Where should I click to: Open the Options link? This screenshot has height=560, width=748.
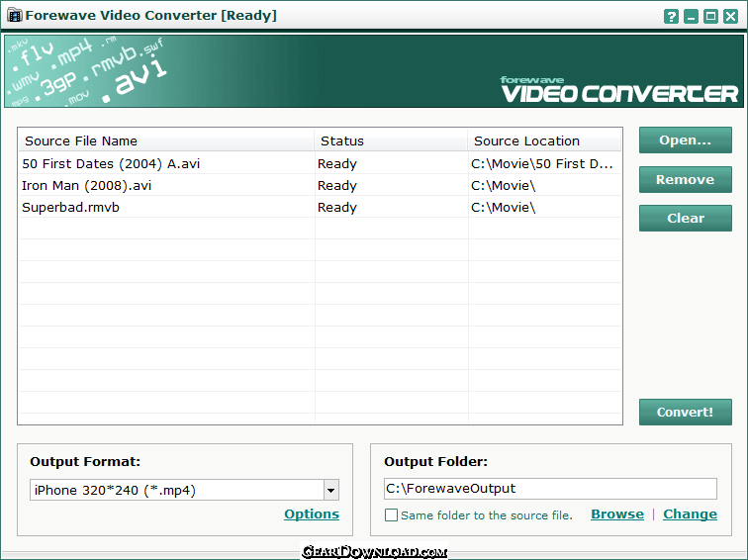point(312,514)
